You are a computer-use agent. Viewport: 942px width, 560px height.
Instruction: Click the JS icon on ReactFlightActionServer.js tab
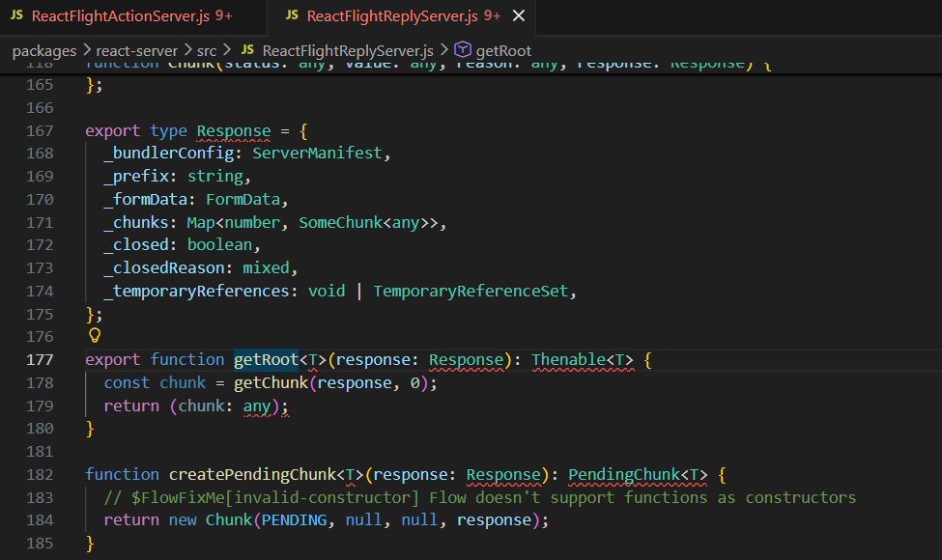pyautogui.click(x=17, y=16)
